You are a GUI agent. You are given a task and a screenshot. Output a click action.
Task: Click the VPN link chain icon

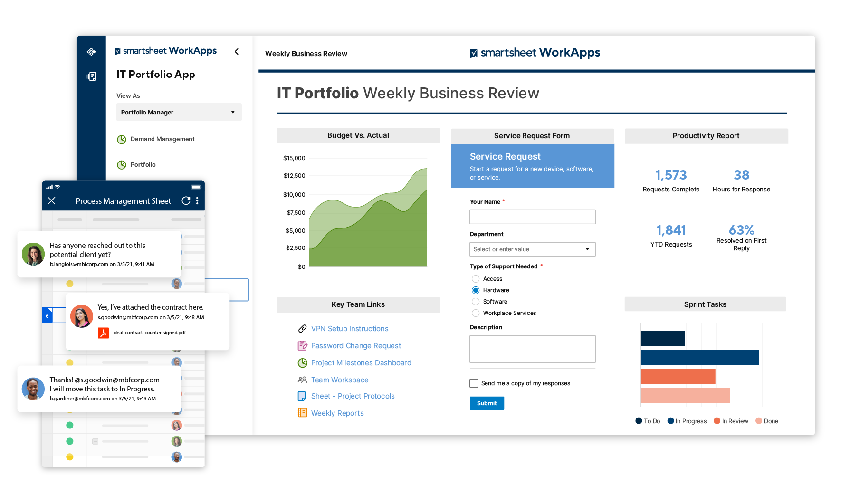(x=302, y=329)
